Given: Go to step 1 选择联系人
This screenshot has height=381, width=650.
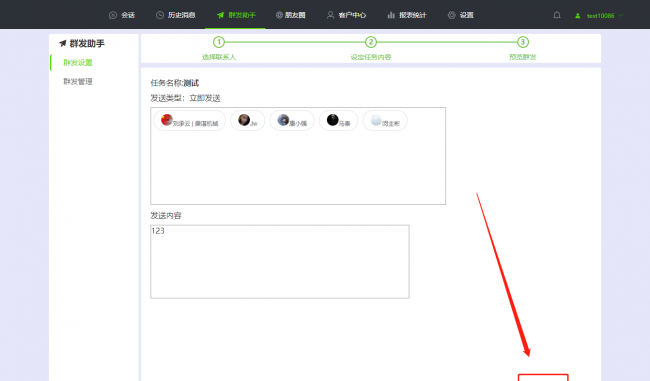Looking at the screenshot, I should click(219, 42).
